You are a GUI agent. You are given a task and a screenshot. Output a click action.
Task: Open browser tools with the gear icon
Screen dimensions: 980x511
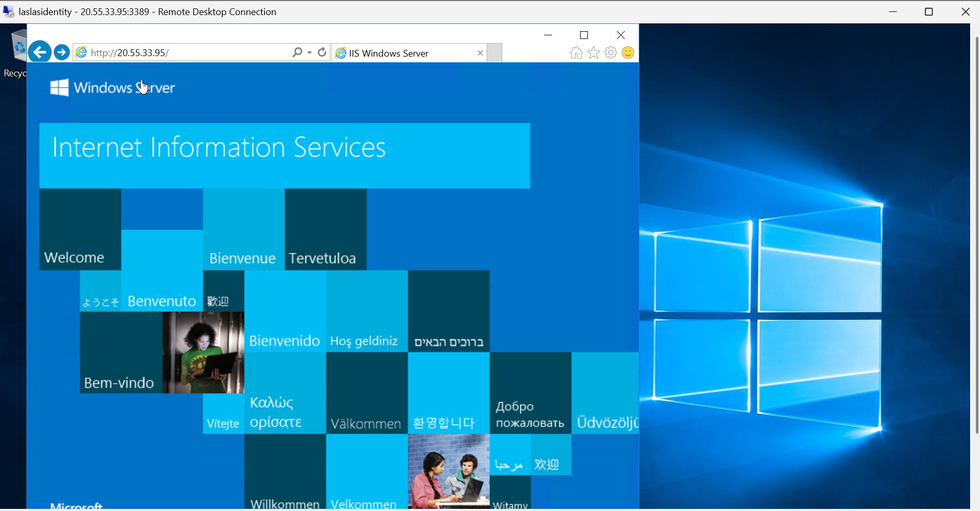(x=611, y=52)
